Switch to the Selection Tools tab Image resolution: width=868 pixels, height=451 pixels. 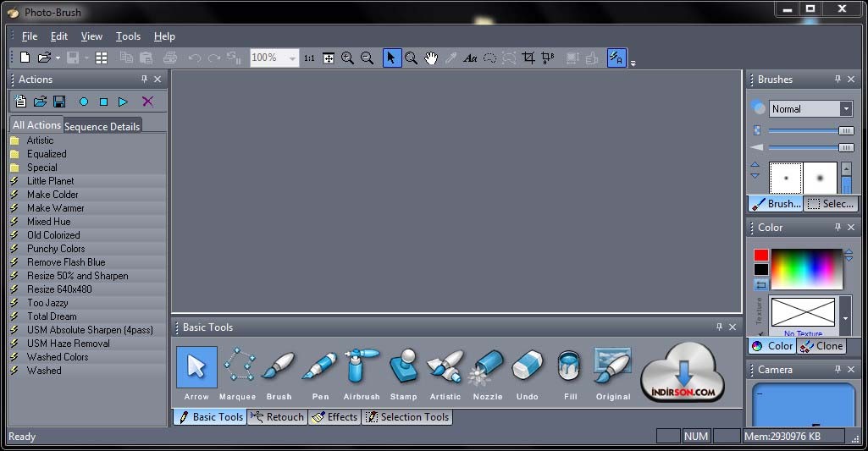406,416
